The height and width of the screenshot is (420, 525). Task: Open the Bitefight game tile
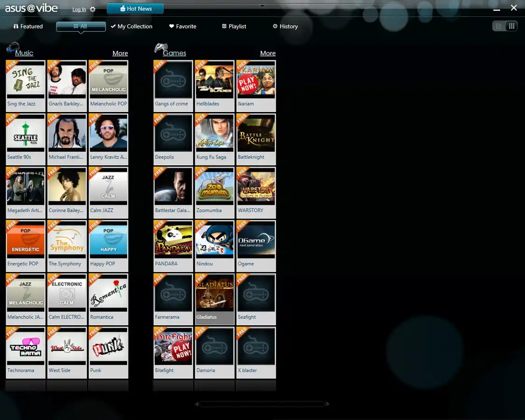click(x=173, y=352)
